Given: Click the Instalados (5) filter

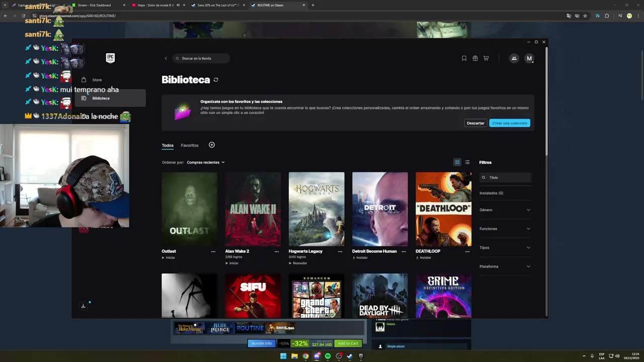Looking at the screenshot, I should pos(491,193).
